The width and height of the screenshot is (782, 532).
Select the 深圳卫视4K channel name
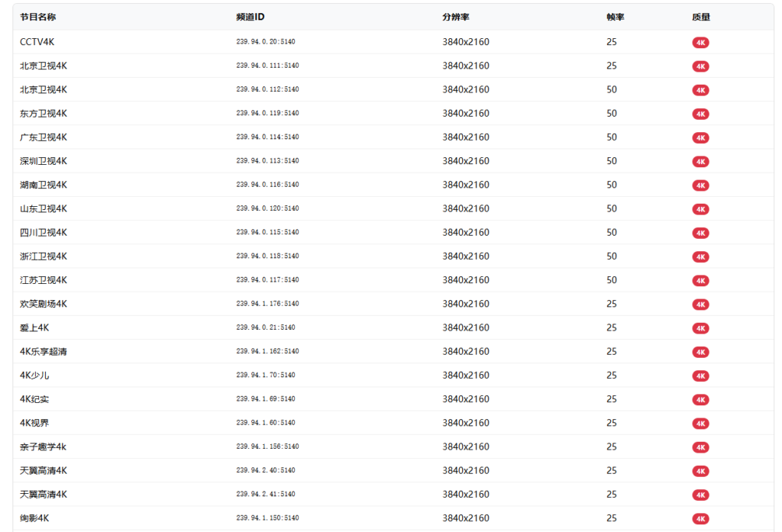click(44, 161)
